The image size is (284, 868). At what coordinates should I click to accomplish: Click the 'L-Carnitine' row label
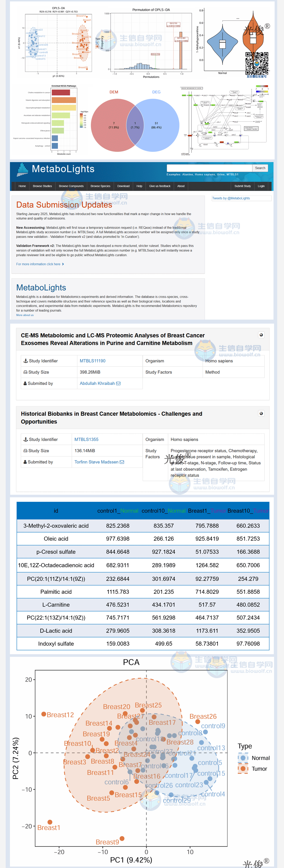pos(56,605)
